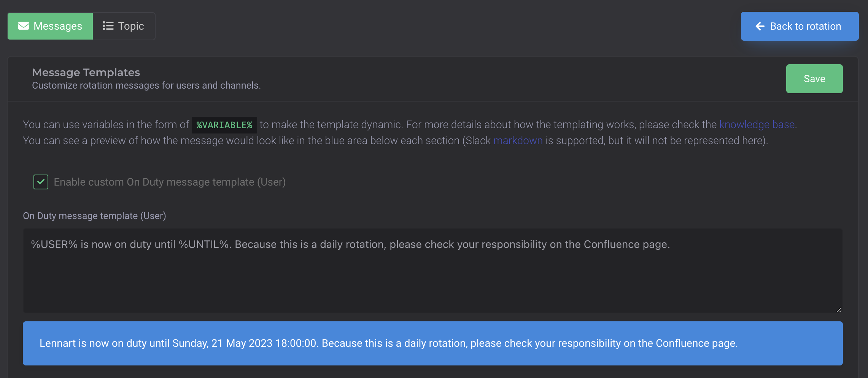Save the message templates
The height and width of the screenshot is (378, 868).
coord(814,79)
